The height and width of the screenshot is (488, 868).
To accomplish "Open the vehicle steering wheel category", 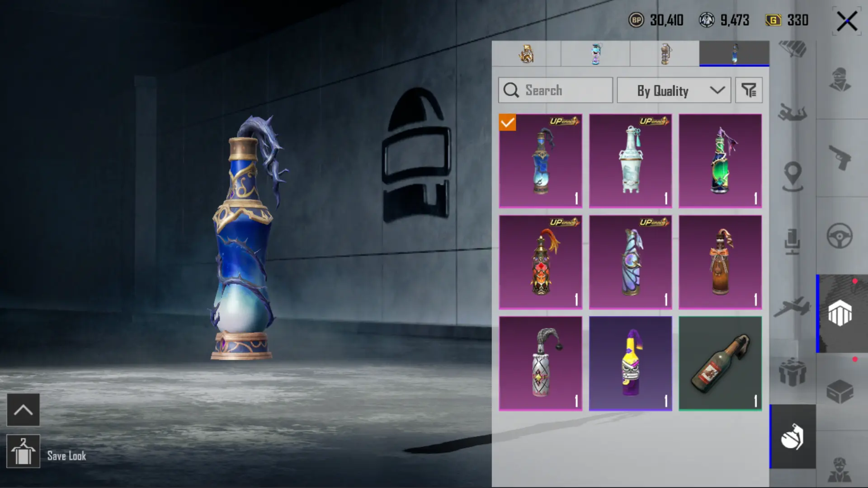I will click(x=840, y=235).
